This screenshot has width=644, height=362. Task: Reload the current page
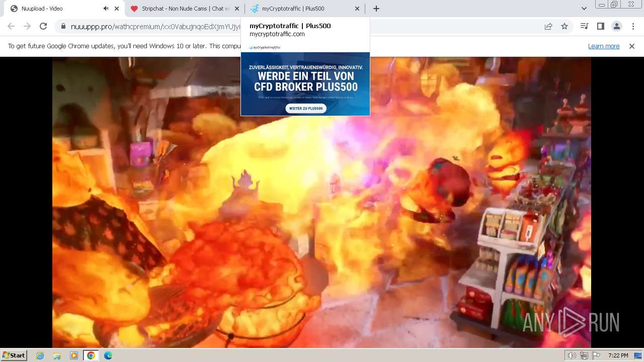pos(43,27)
